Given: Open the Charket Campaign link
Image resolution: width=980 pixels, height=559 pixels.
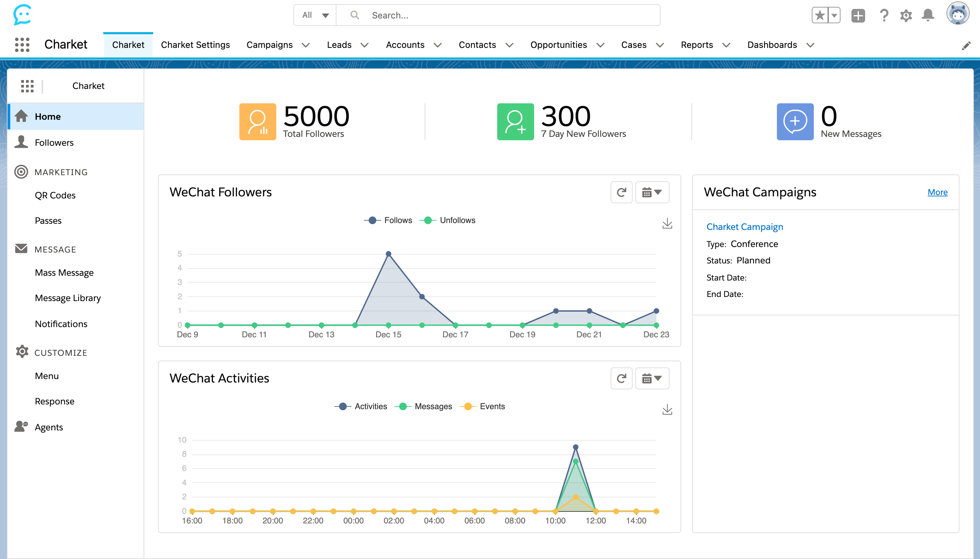Looking at the screenshot, I should click(744, 226).
